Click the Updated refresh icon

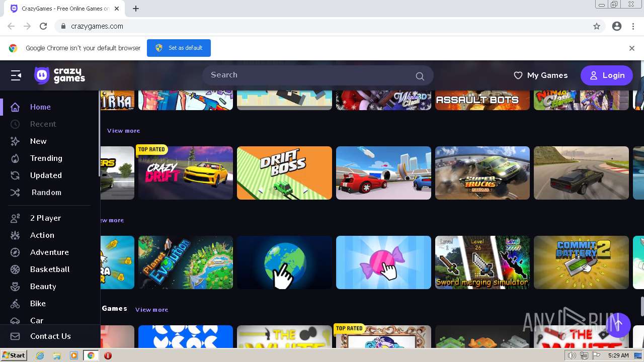point(15,175)
